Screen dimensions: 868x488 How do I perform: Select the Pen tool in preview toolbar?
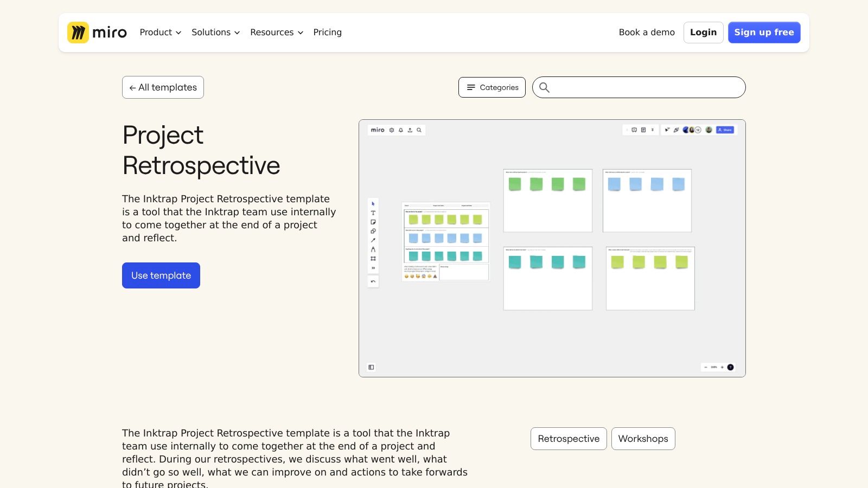coord(373,249)
